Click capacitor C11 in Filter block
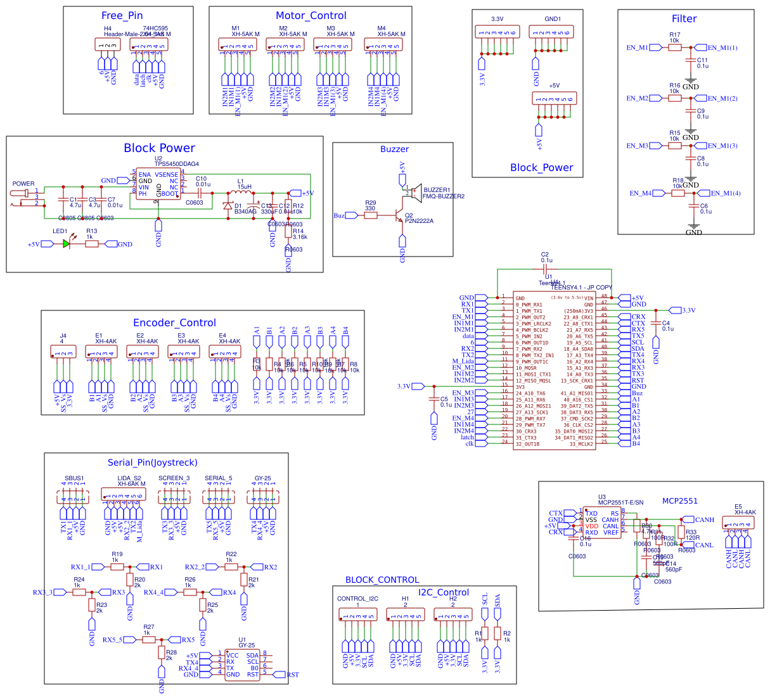The image size is (770, 700). click(x=691, y=61)
